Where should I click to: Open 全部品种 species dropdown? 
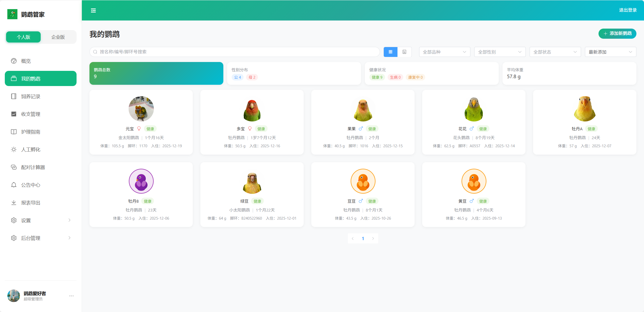(x=444, y=52)
